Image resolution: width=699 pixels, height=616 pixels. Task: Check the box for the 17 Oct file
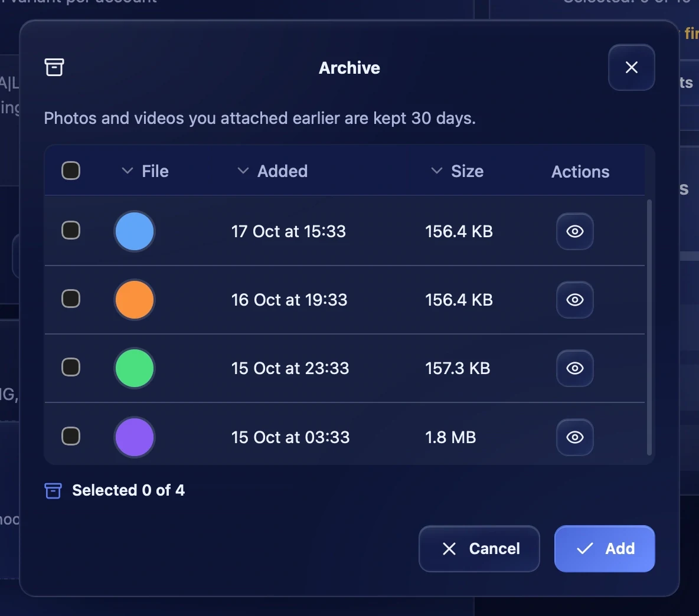point(71,230)
